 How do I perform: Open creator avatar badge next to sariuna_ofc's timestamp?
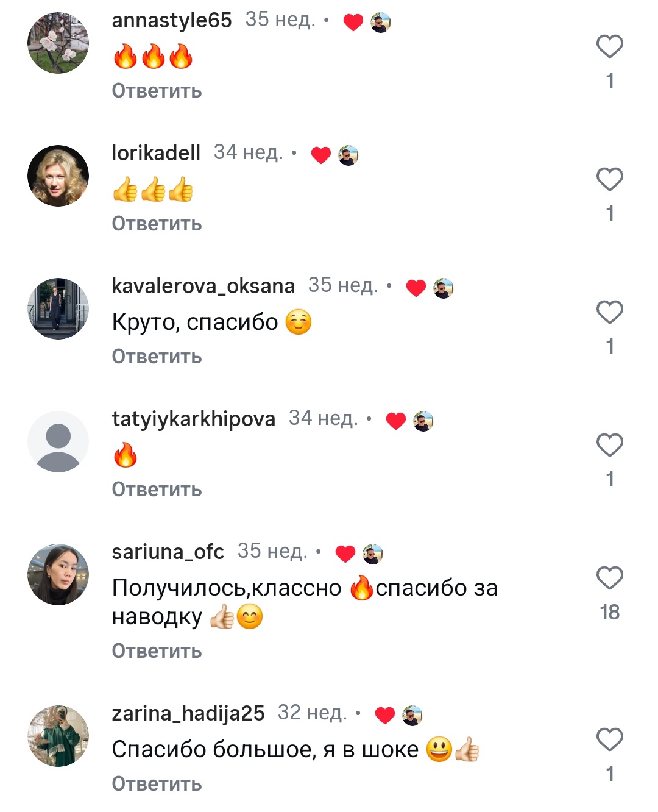click(372, 554)
